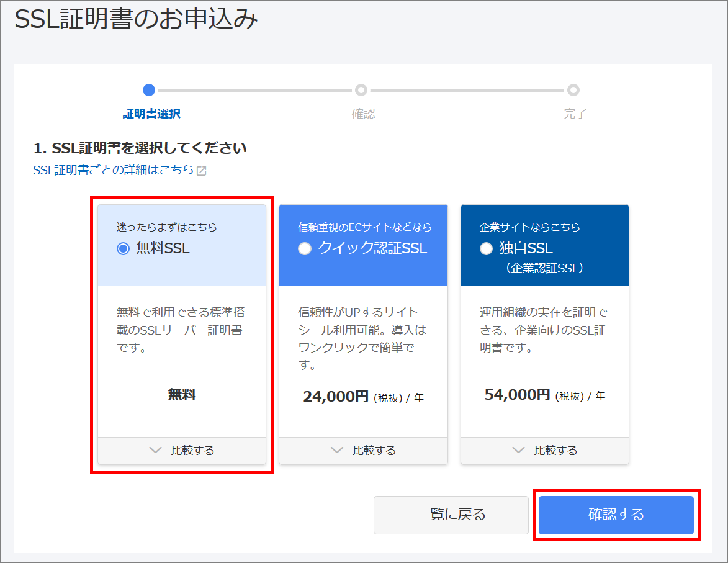Click the 一覧に戻る button
This screenshot has width=728, height=563.
[x=451, y=515]
